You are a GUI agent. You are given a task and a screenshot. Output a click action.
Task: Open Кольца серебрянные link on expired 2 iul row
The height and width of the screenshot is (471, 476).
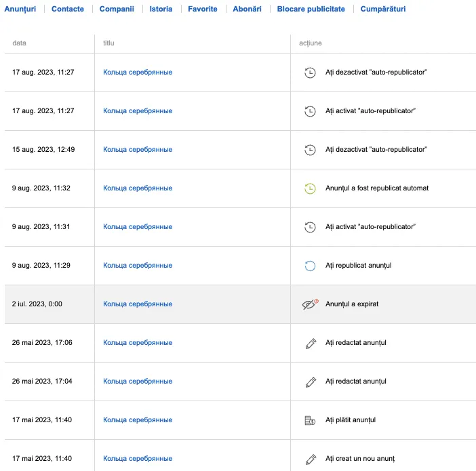point(138,304)
